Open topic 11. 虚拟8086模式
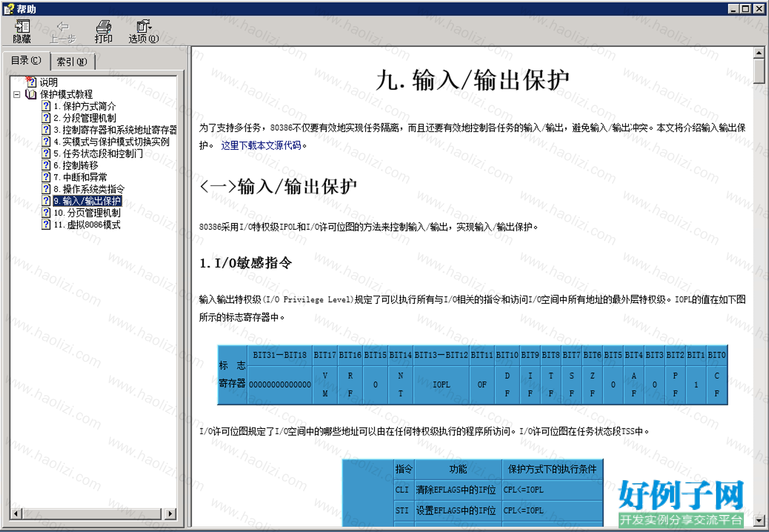 (x=87, y=225)
